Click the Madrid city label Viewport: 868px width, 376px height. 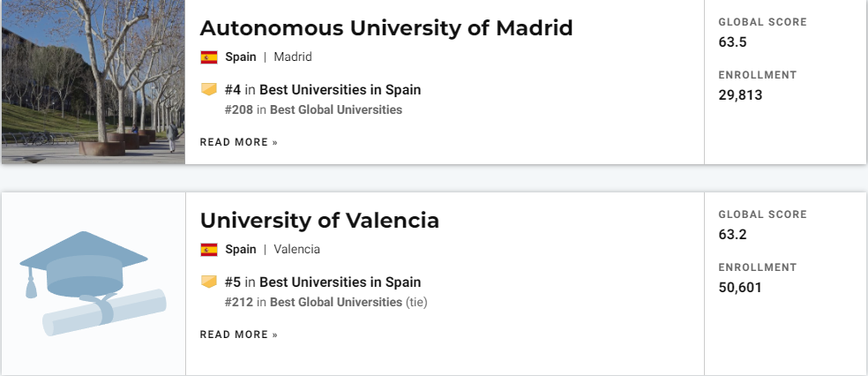(293, 57)
